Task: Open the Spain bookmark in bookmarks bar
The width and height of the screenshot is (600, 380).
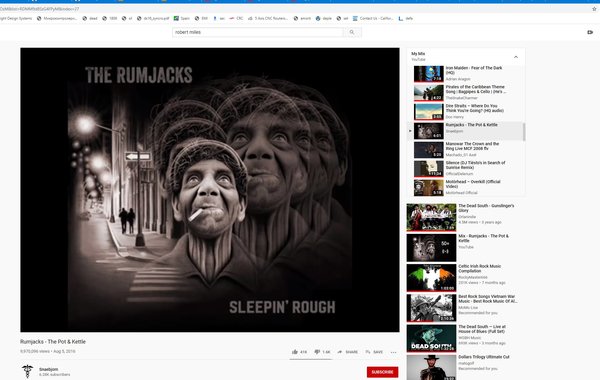Action: [x=182, y=18]
